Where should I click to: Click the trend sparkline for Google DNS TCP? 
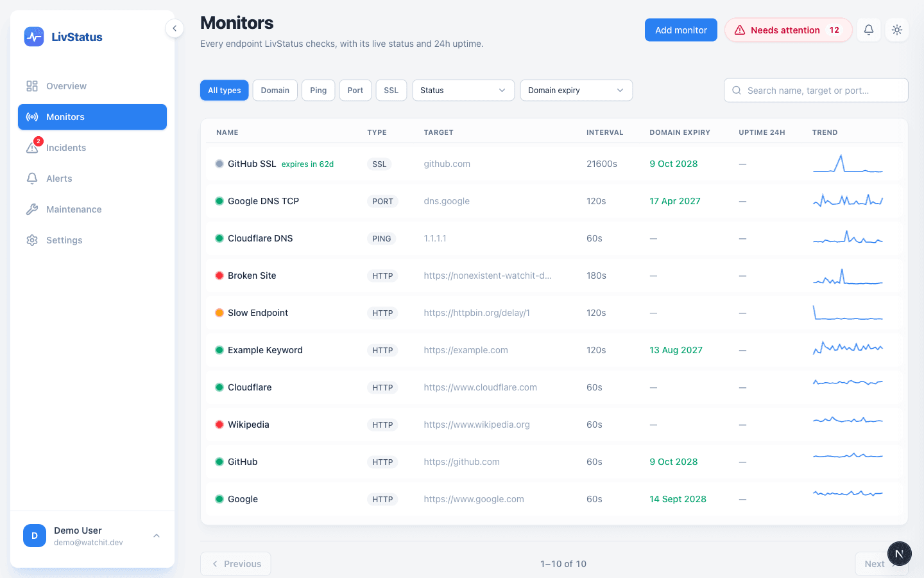pyautogui.click(x=848, y=201)
